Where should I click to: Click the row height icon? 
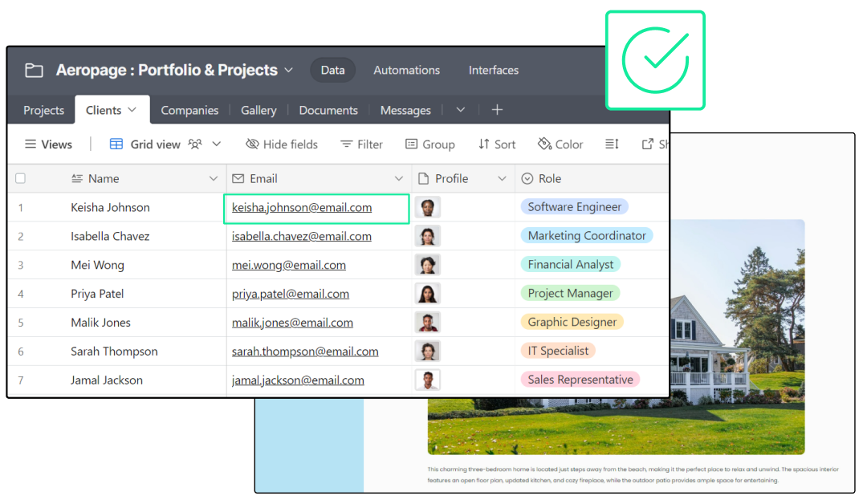click(612, 144)
